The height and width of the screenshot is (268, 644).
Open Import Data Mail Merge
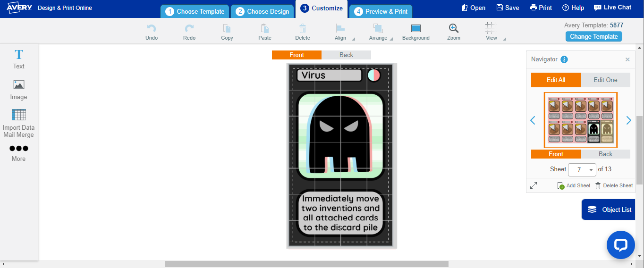pyautogui.click(x=19, y=124)
